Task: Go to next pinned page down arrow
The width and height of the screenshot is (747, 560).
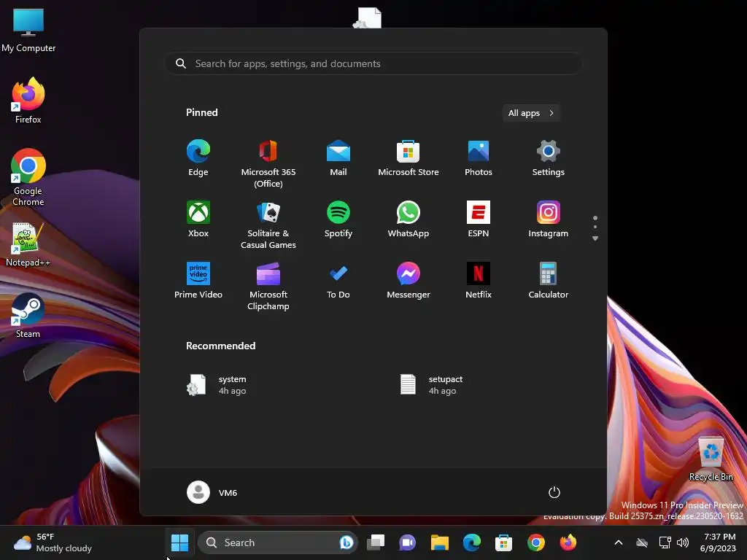Action: pos(595,238)
